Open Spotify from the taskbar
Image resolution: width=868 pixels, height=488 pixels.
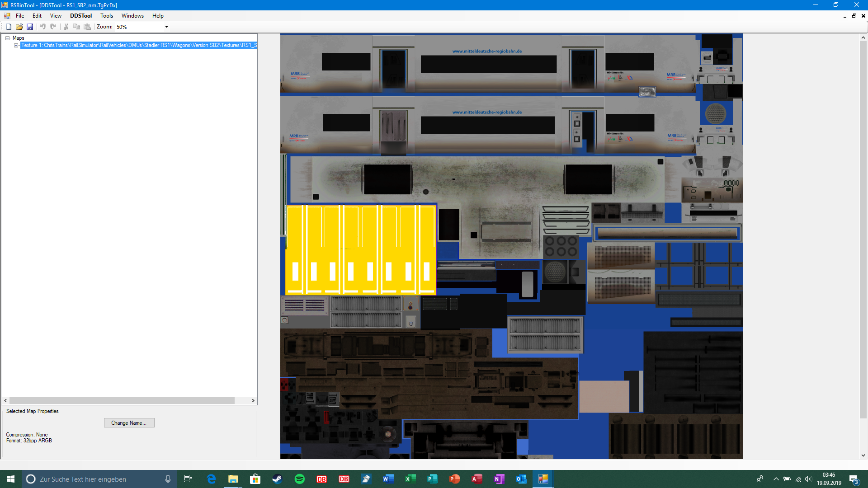pos(299,479)
